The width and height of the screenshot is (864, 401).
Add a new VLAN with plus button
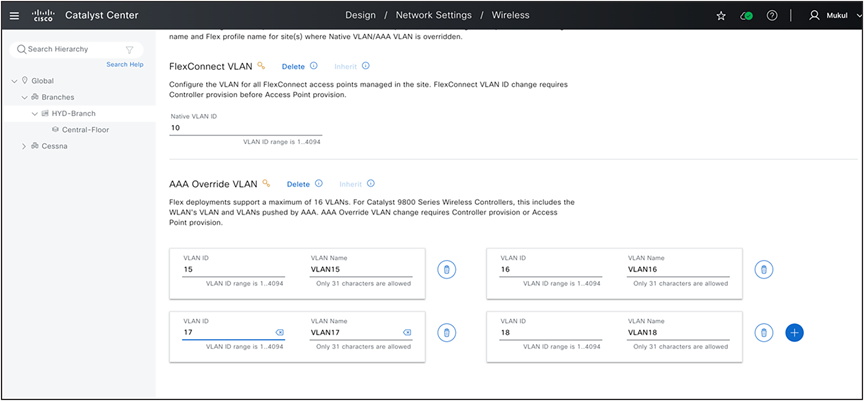794,333
